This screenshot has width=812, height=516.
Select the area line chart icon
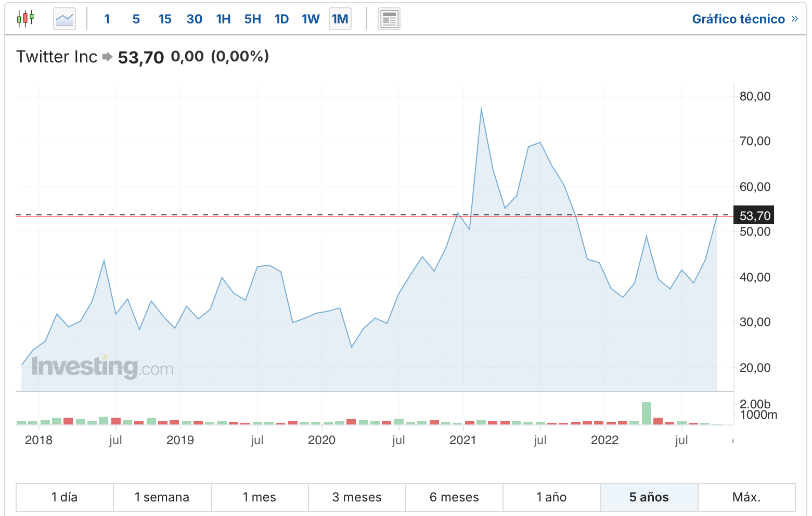tap(65, 19)
